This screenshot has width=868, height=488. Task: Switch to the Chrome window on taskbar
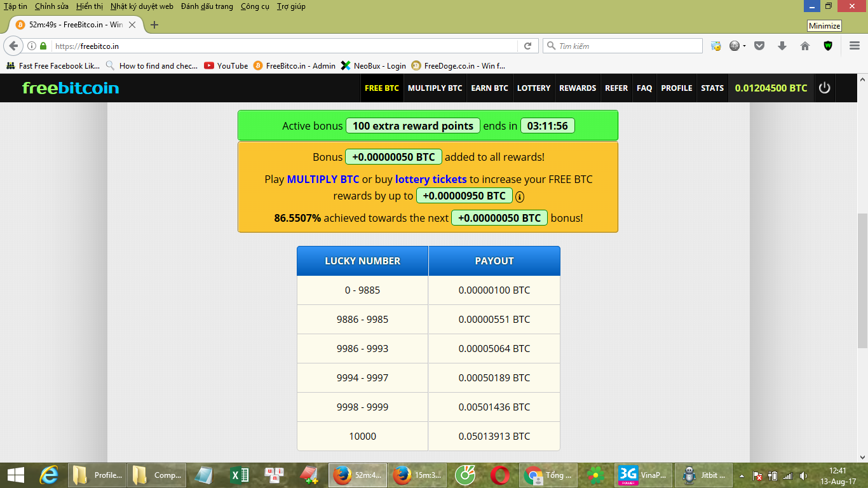click(547, 475)
